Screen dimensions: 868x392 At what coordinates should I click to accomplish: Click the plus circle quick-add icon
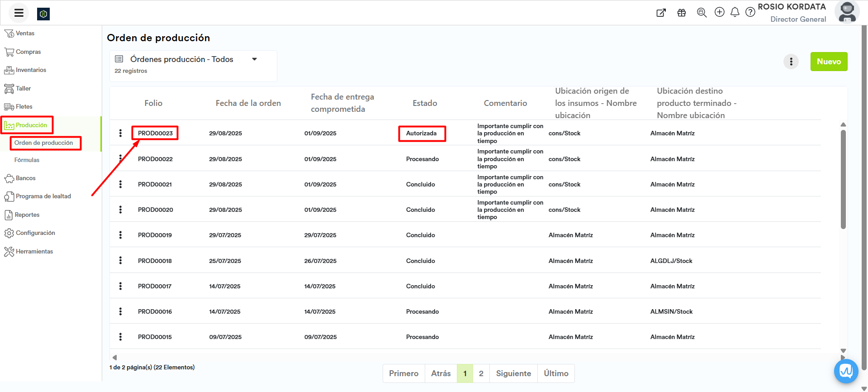point(719,12)
